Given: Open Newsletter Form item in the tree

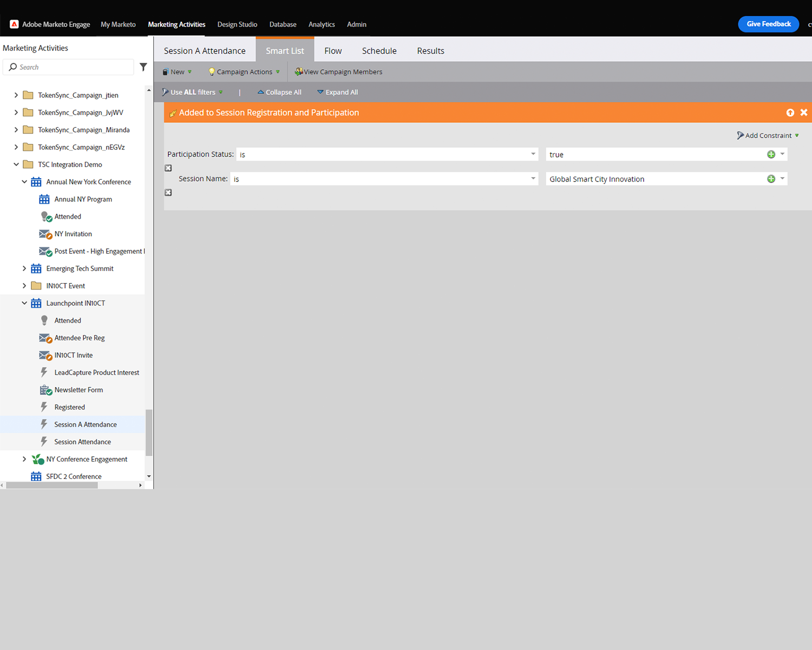Looking at the screenshot, I should point(78,390).
